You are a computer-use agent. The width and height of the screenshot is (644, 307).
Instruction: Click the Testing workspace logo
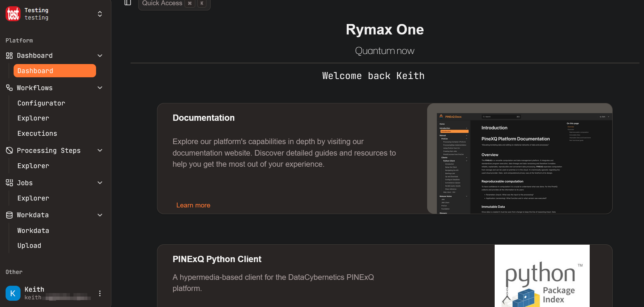click(x=13, y=14)
